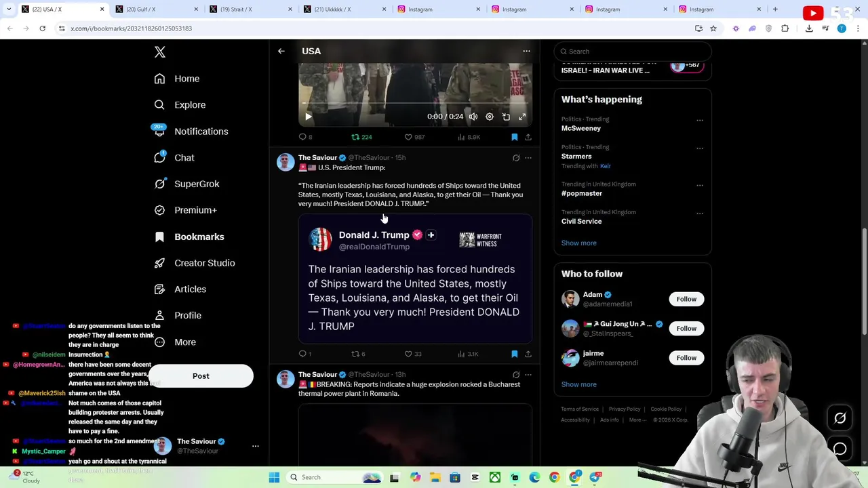Reload the page
The image size is (868, 488).
click(x=42, y=28)
